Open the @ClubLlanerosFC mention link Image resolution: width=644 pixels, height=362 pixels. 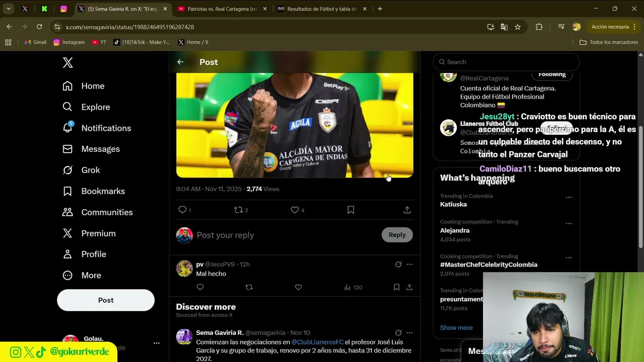(x=317, y=342)
